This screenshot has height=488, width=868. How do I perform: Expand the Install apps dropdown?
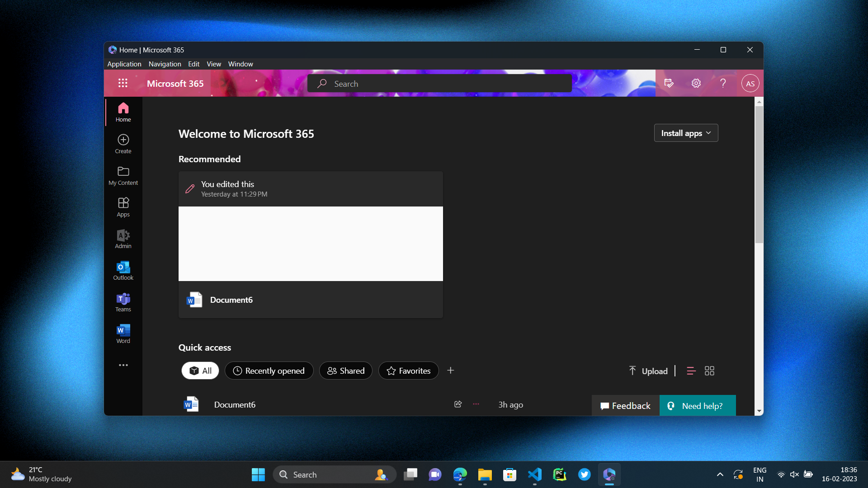[x=686, y=133]
